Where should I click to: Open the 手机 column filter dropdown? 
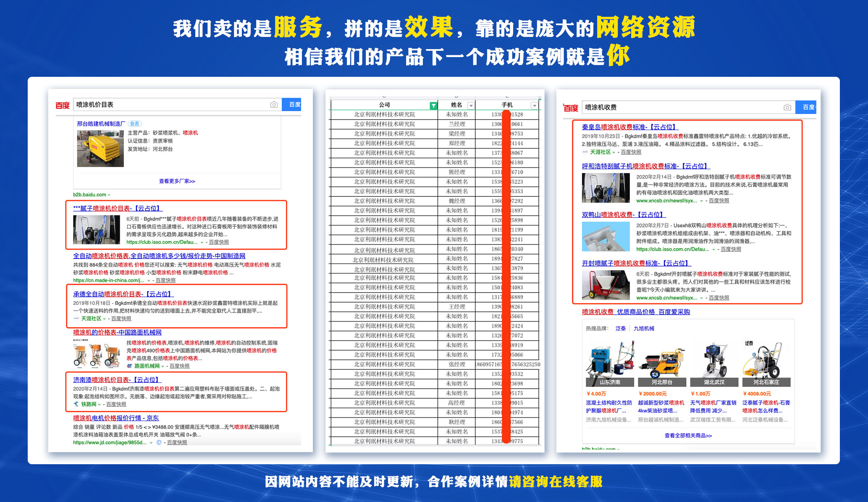coord(534,105)
